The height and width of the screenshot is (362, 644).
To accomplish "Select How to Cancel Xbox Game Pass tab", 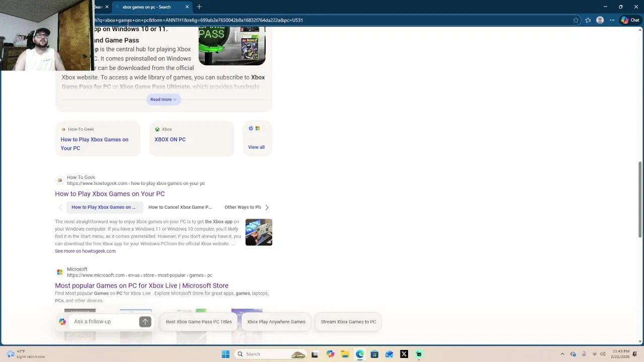I will tap(180, 207).
